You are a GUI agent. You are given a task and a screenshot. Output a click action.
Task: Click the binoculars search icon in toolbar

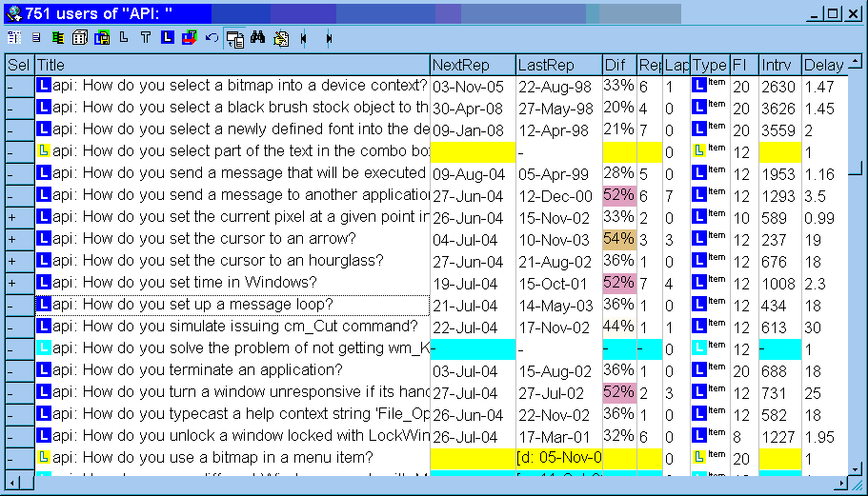pos(257,38)
